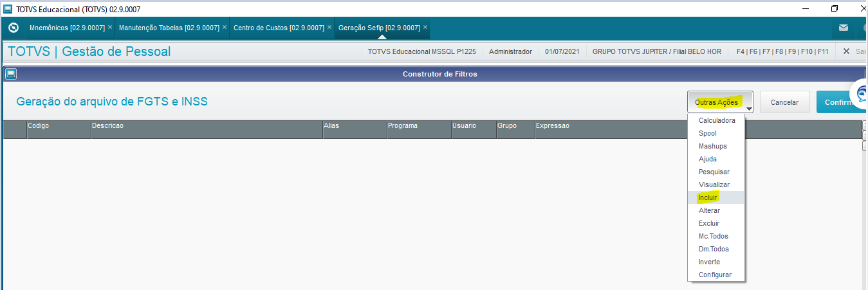Viewport: 868px width, 290px height.
Task: Select Inverte from the menu
Action: (x=716, y=262)
